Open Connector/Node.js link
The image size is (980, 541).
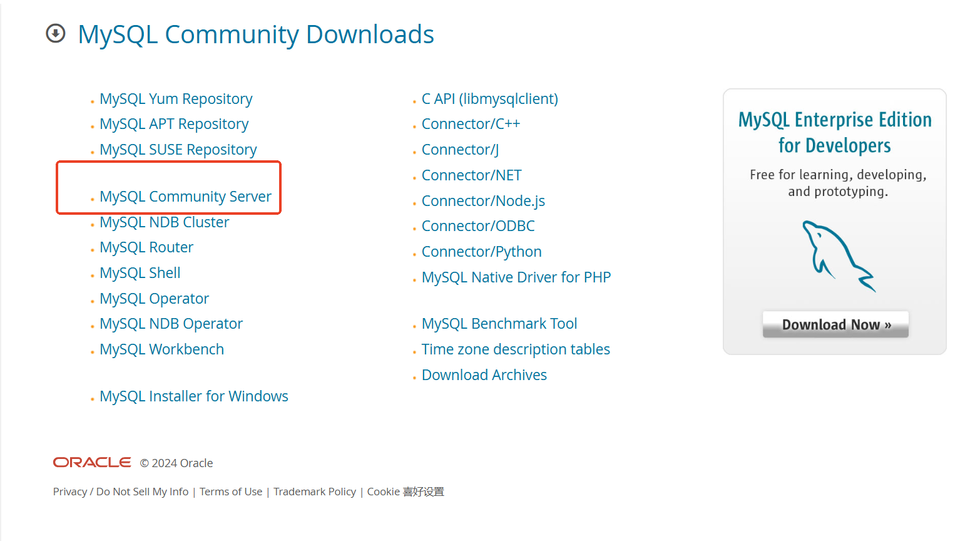click(483, 201)
